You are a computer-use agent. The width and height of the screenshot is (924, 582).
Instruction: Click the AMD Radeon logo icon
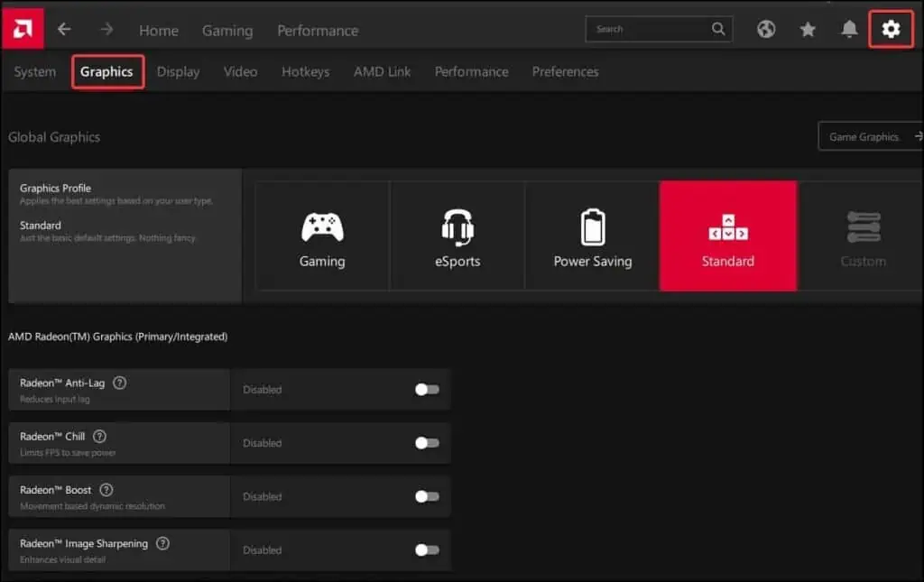tap(21, 27)
